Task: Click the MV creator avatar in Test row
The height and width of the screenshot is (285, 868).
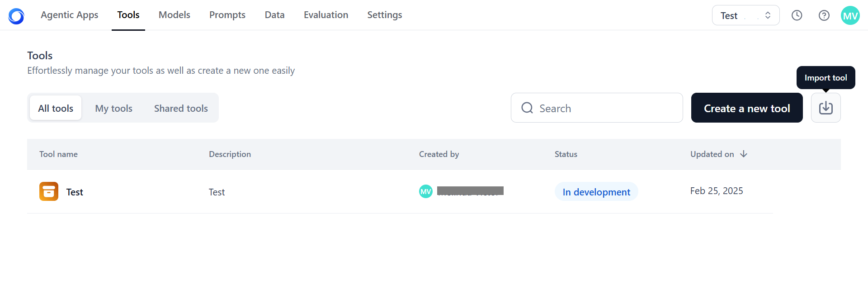Action: [x=426, y=191]
